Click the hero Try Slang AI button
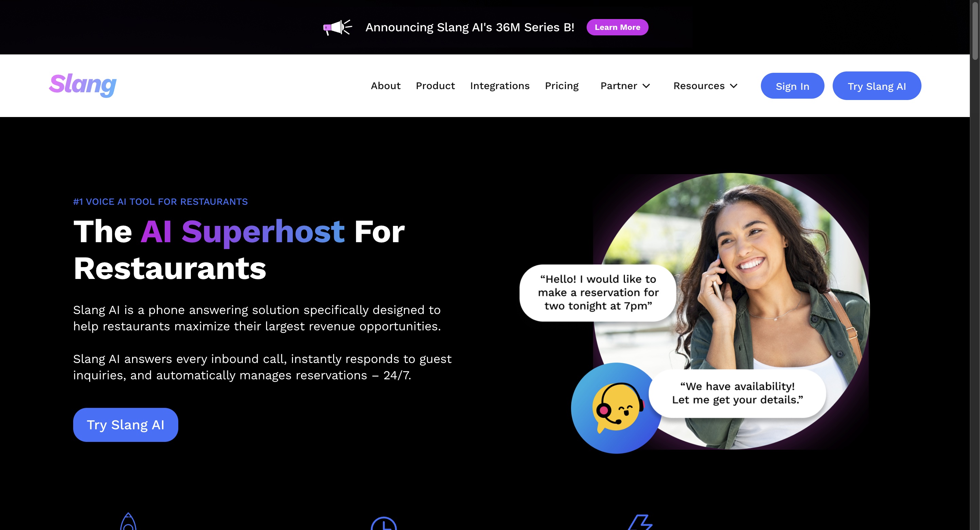The image size is (980, 530). point(126,425)
